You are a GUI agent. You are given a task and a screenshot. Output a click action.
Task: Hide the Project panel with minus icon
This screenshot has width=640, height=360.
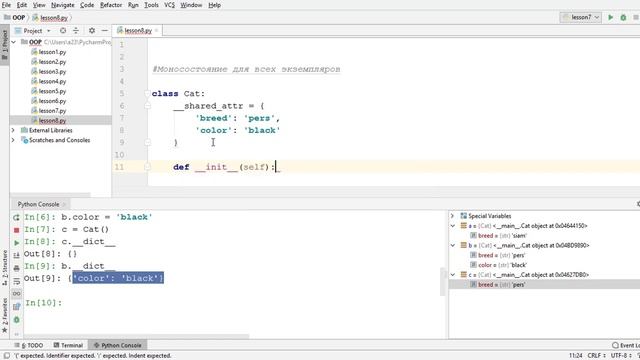coord(104,31)
